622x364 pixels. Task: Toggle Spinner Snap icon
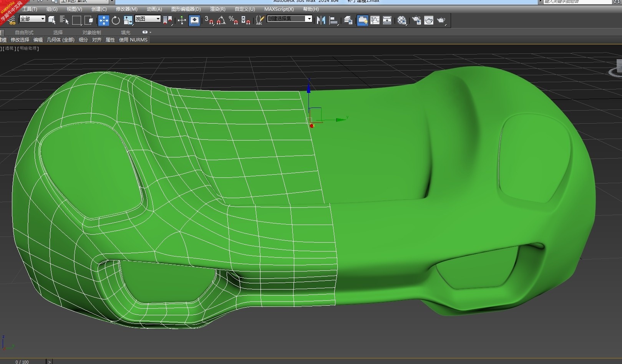(x=245, y=20)
